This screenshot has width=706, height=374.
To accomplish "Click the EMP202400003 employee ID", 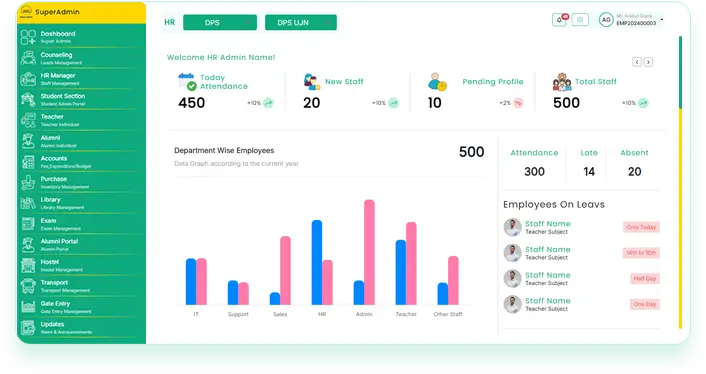I will (636, 23).
